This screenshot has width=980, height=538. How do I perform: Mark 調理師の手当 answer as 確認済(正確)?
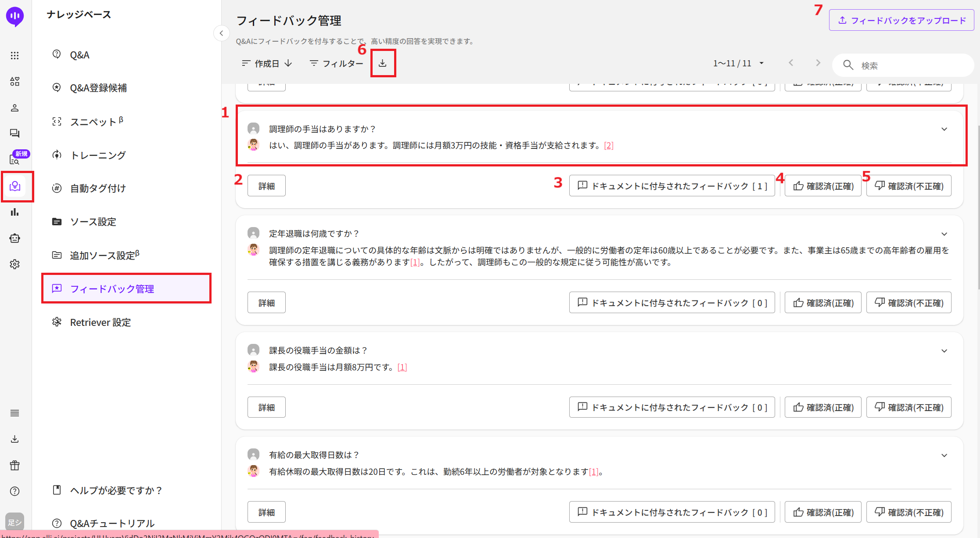(x=823, y=186)
